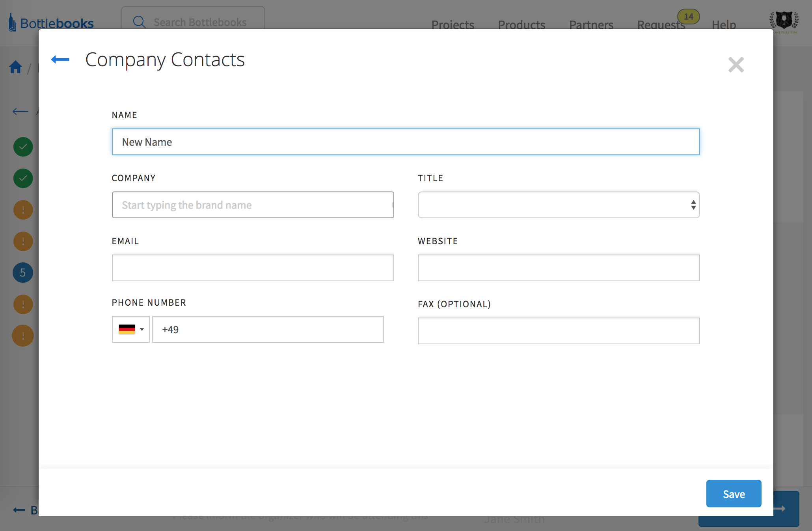
Task: Click the Website input field
Action: (558, 268)
